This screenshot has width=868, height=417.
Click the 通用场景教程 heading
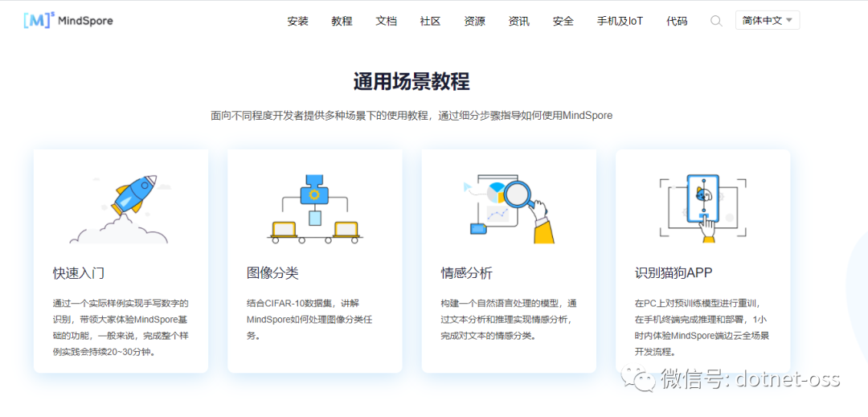coord(411,82)
